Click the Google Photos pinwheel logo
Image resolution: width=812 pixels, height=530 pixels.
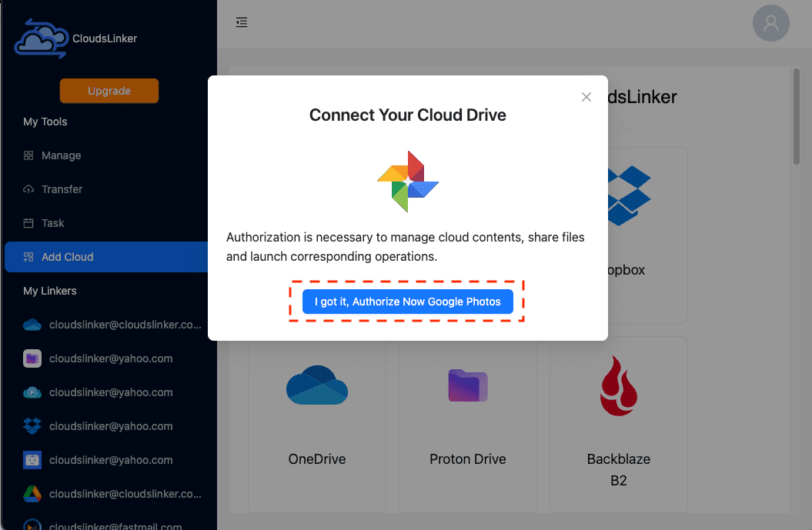[408, 181]
